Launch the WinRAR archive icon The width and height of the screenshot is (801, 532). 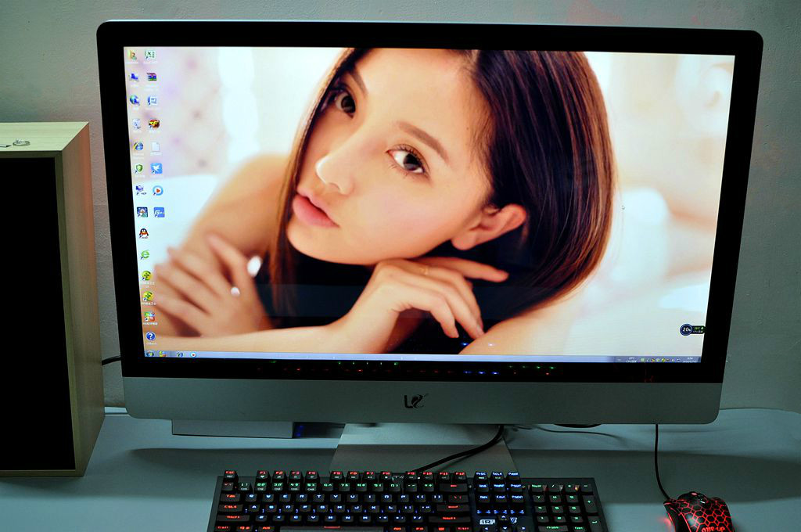(x=151, y=77)
